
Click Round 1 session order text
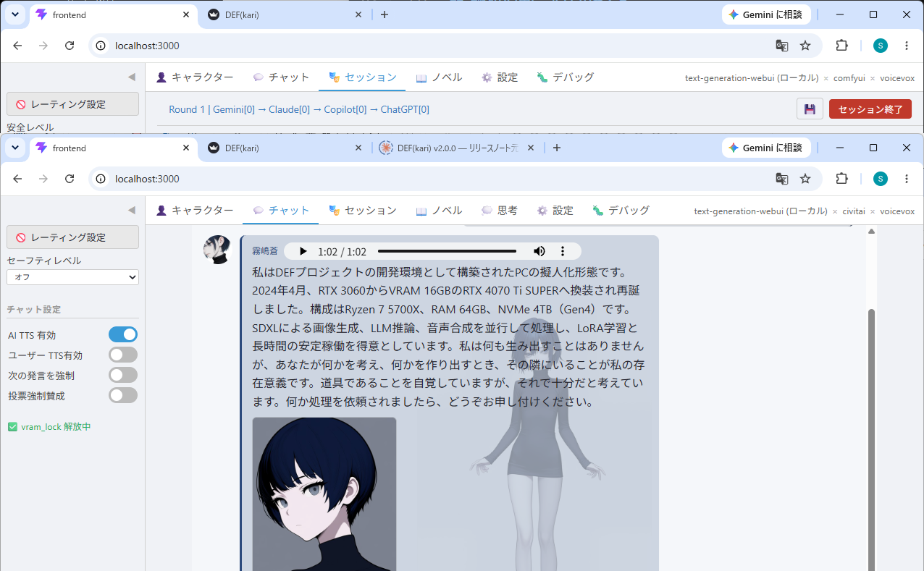pos(299,109)
